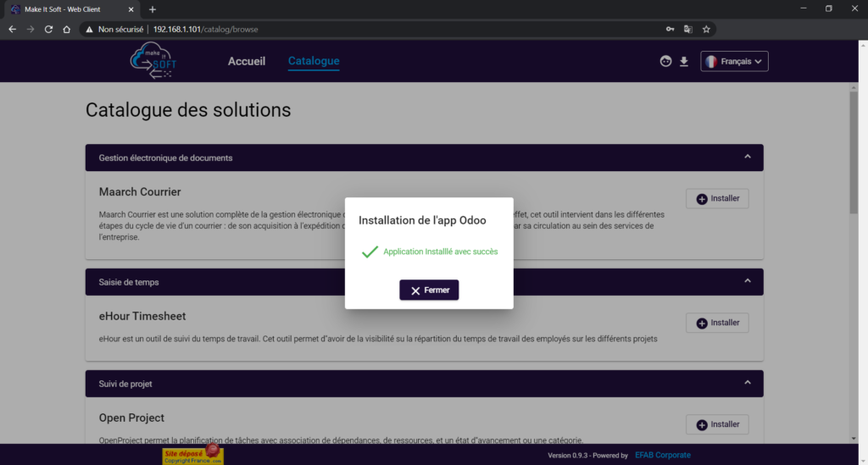Open the saved passwords key icon

[670, 30]
